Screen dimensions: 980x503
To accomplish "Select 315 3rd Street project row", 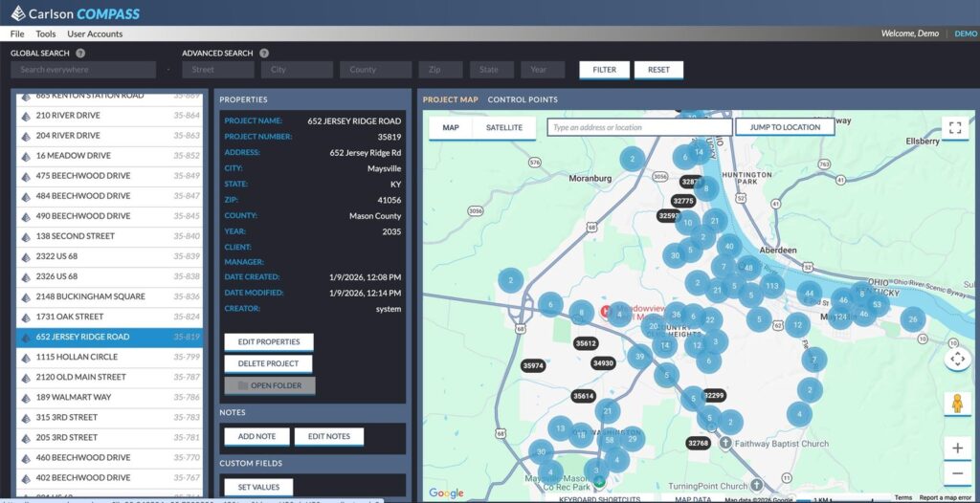I will coord(109,417).
